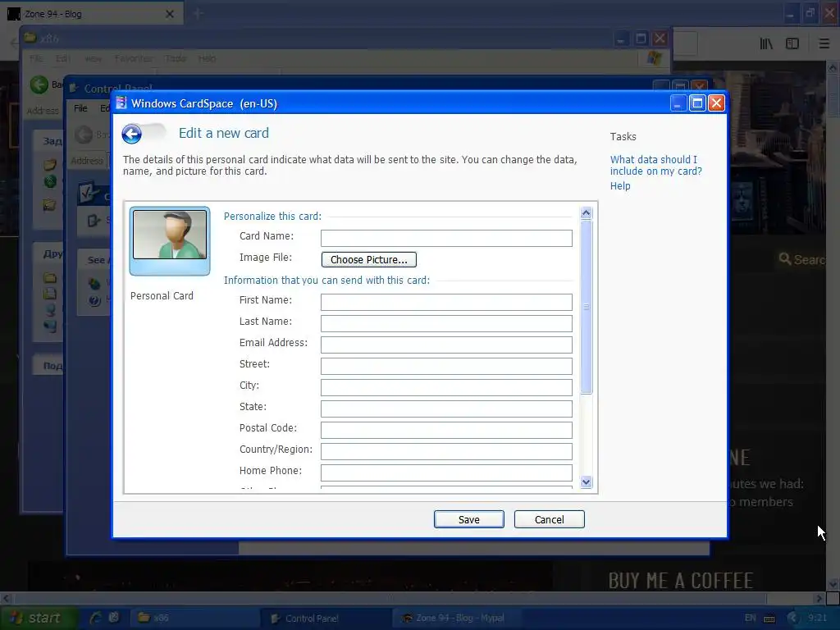
Task: Cancel editing the card
Action: click(549, 519)
